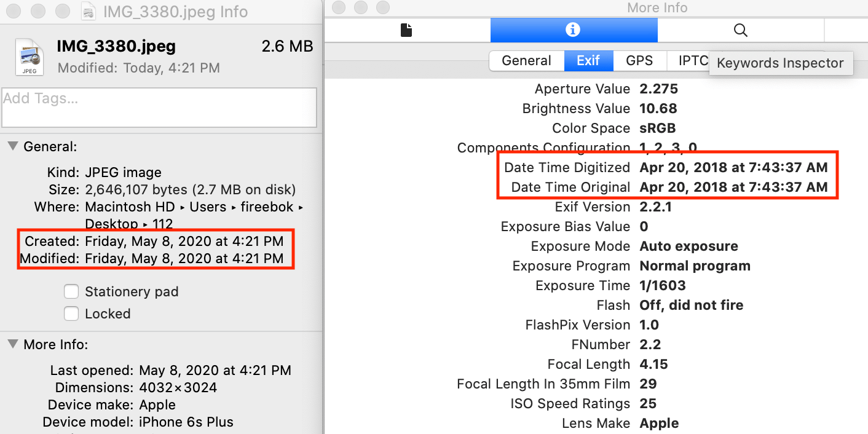Switch to the GPS tab

pyautogui.click(x=639, y=60)
